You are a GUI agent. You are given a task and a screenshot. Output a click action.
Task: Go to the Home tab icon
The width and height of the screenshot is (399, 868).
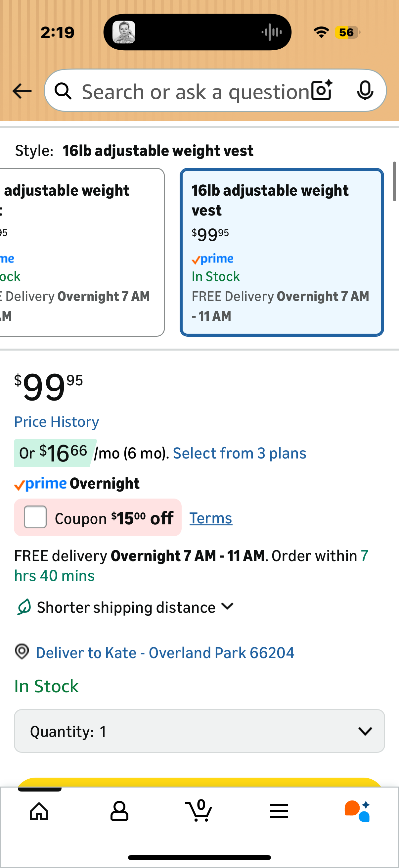coord(39,811)
